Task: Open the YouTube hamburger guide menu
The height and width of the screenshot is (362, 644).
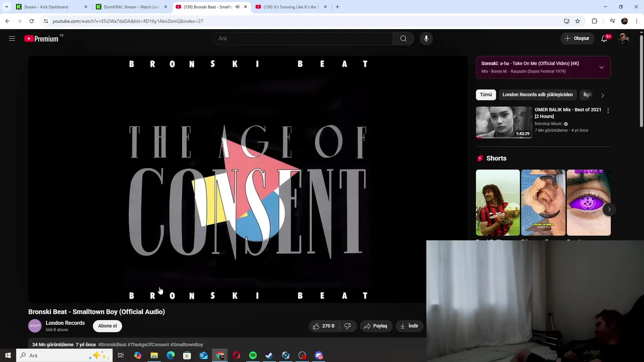Action: point(12,38)
